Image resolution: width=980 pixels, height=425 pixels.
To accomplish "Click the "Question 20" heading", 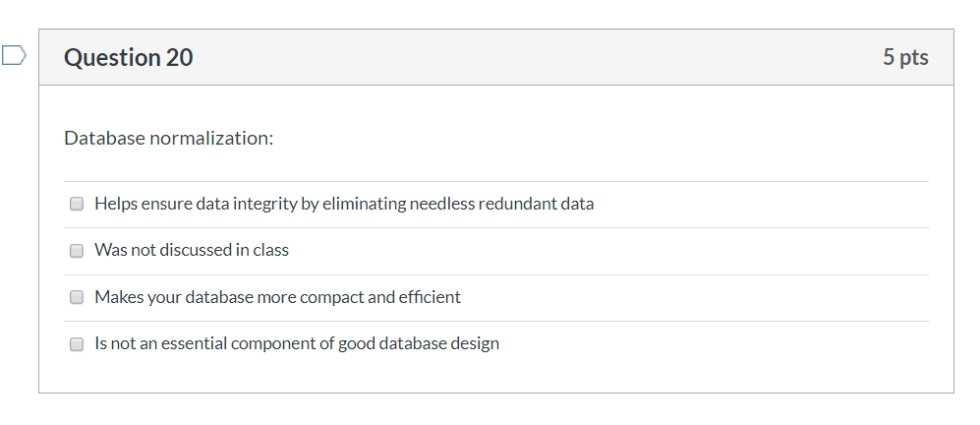I will [x=128, y=58].
